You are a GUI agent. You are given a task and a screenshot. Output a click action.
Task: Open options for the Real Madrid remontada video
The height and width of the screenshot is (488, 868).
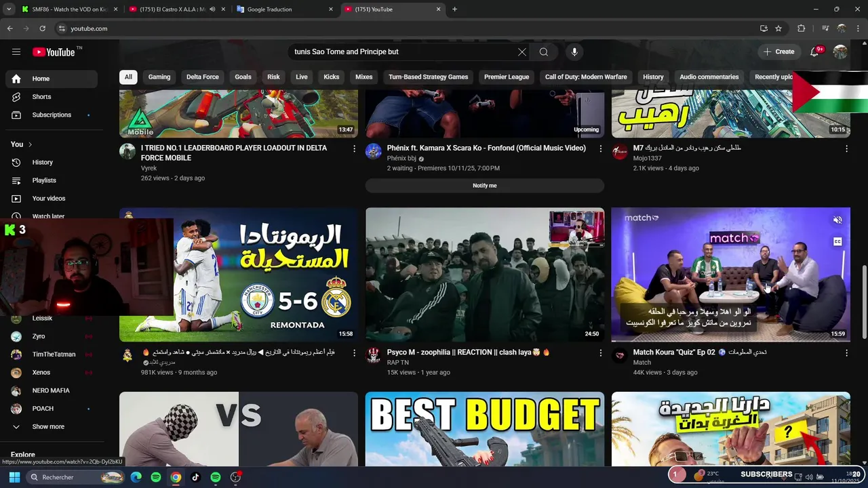pyautogui.click(x=354, y=353)
